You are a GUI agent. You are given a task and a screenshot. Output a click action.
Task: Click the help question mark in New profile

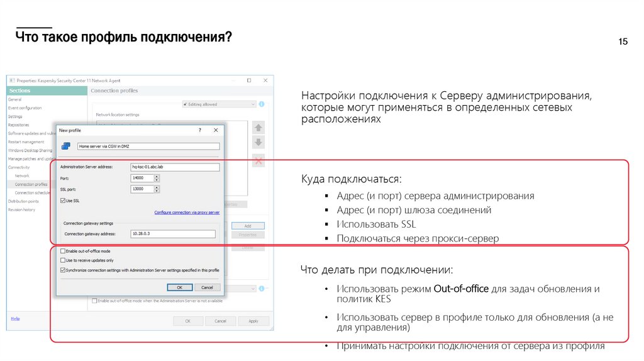pyautogui.click(x=200, y=130)
